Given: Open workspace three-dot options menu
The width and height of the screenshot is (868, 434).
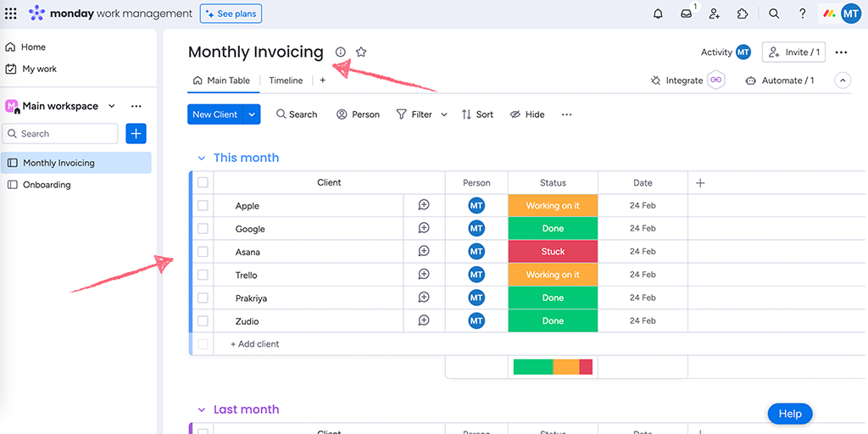Looking at the screenshot, I should (136, 106).
